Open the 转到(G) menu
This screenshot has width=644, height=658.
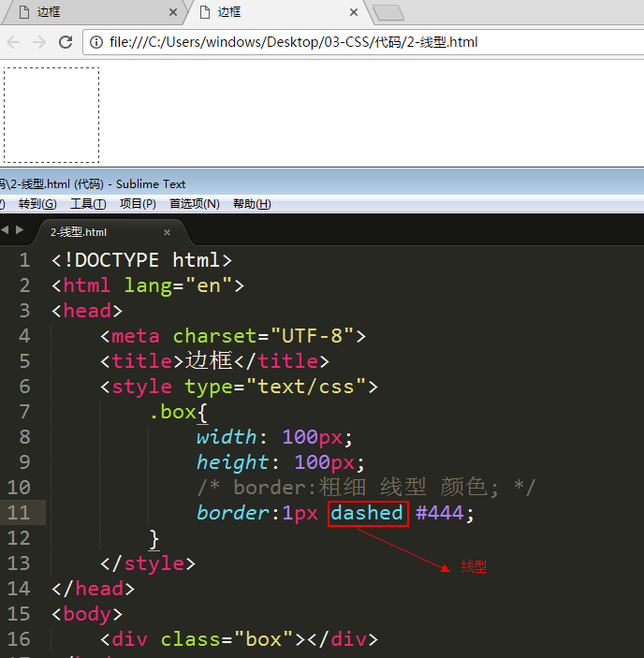[x=37, y=204]
